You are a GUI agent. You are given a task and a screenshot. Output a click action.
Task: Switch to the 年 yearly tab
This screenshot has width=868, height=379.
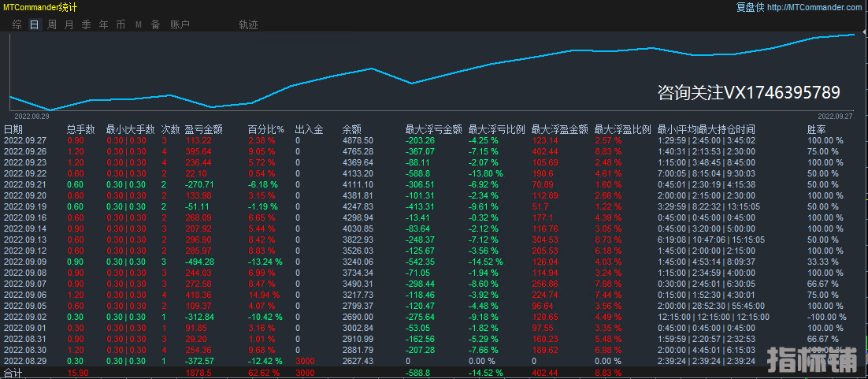tap(103, 24)
